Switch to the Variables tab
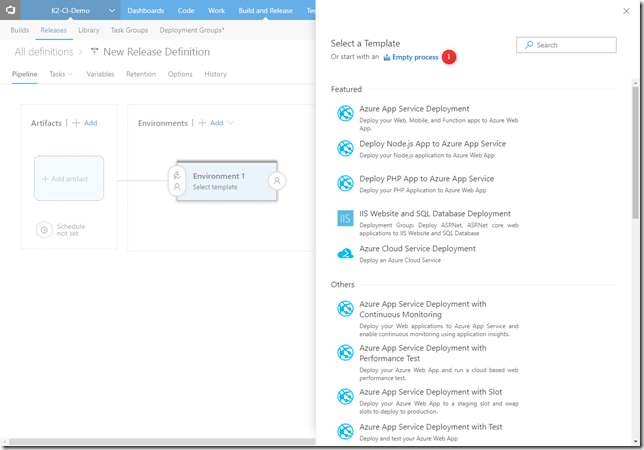 [100, 74]
